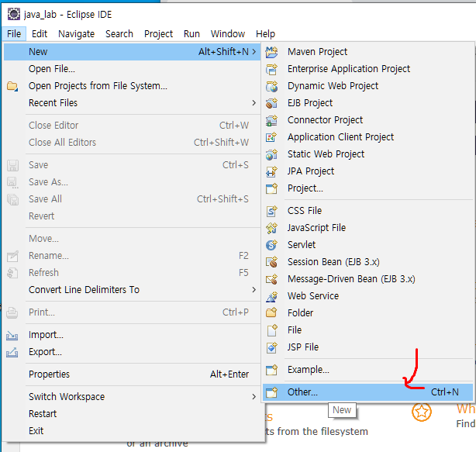Open the File menu
Image resolution: width=476 pixels, height=452 pixels.
coord(14,33)
